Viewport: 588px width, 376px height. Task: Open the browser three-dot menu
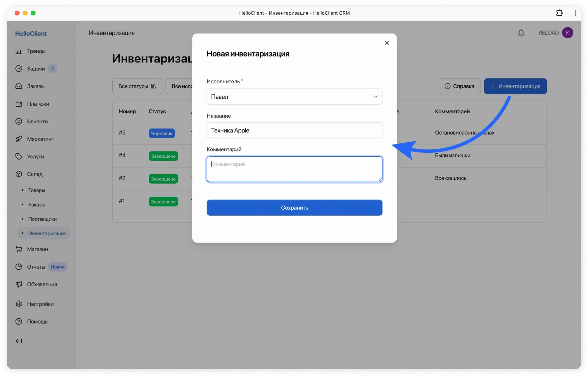575,13
